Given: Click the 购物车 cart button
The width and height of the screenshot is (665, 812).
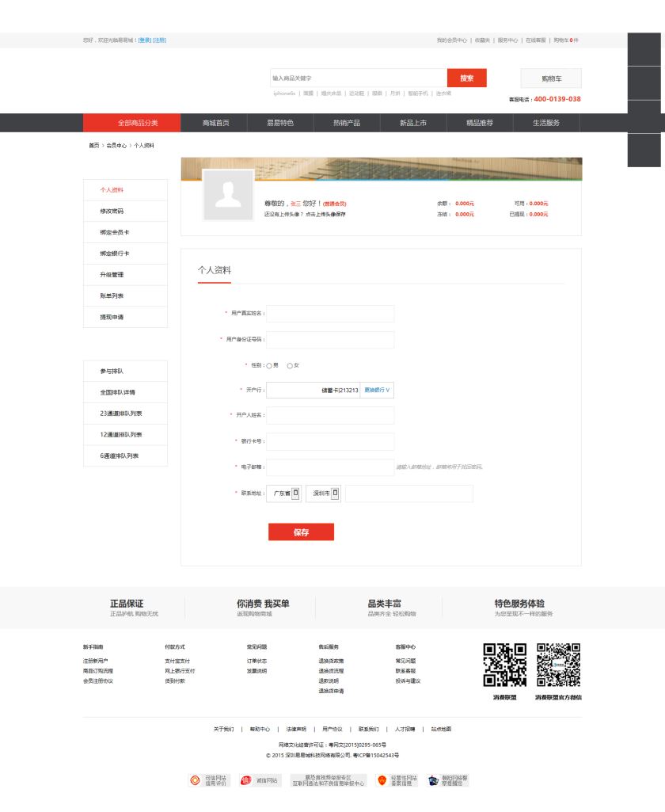Looking at the screenshot, I should click(551, 78).
